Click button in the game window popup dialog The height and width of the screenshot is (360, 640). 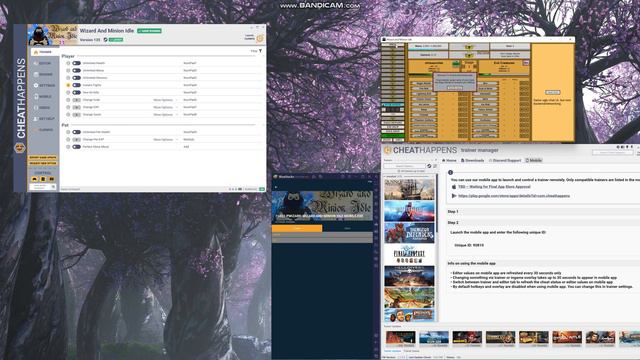pos(454,87)
